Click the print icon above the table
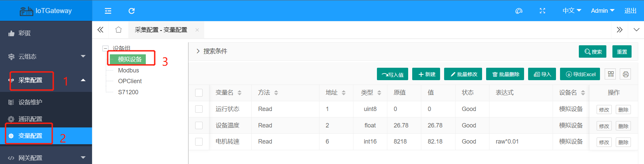The width and height of the screenshot is (644, 164). pos(626,74)
